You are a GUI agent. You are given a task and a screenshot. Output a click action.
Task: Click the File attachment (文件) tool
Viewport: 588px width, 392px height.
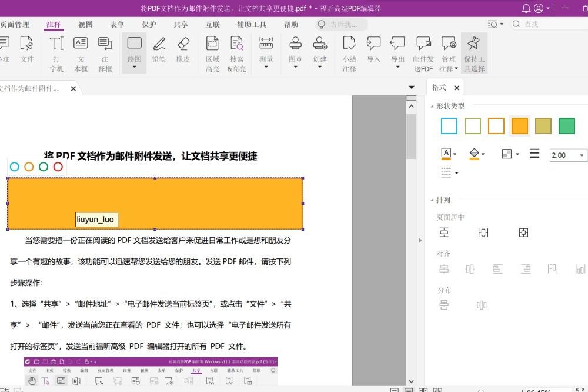coord(27,49)
